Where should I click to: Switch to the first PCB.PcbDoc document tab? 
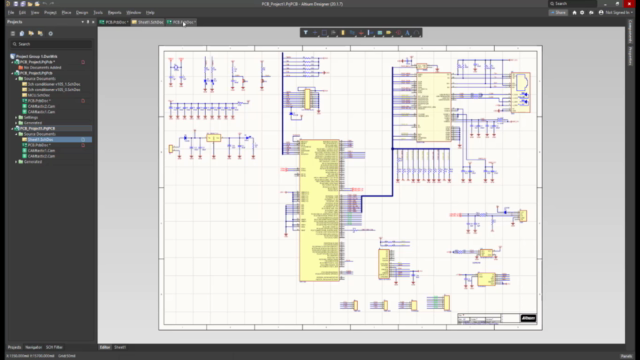coord(114,22)
